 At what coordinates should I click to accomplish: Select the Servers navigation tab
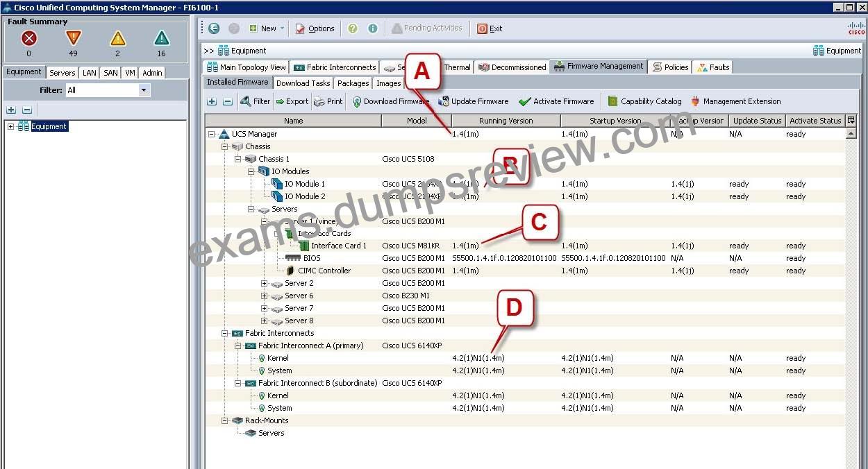(x=62, y=72)
